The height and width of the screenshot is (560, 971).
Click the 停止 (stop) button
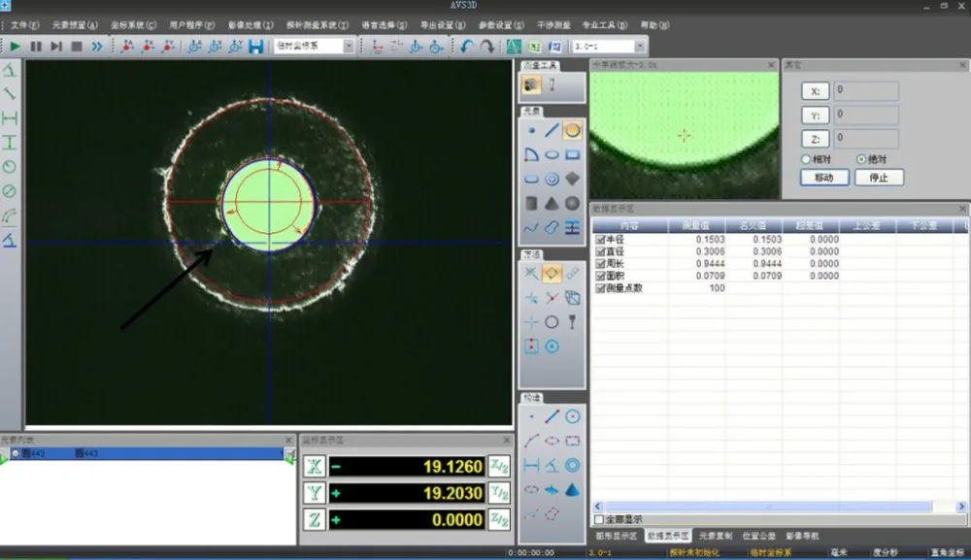click(879, 178)
